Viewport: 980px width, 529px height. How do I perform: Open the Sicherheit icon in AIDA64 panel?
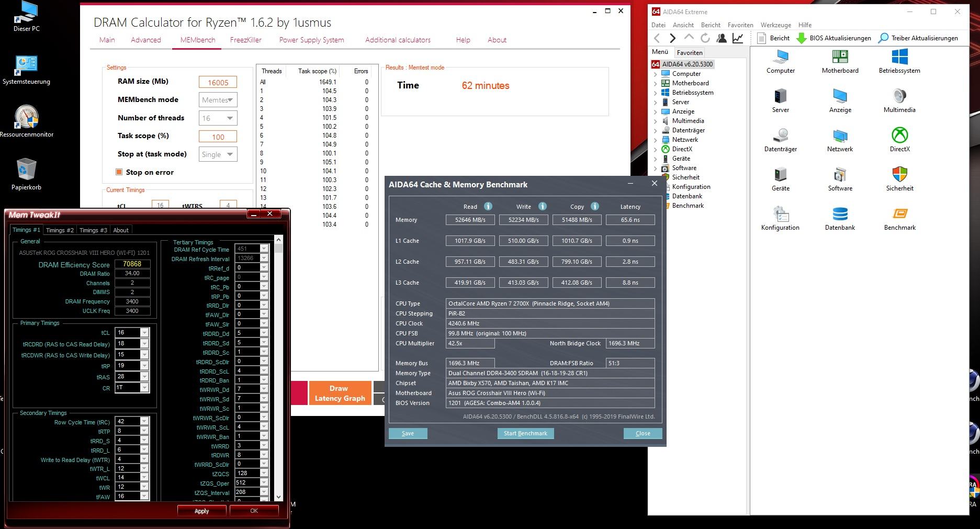(899, 179)
